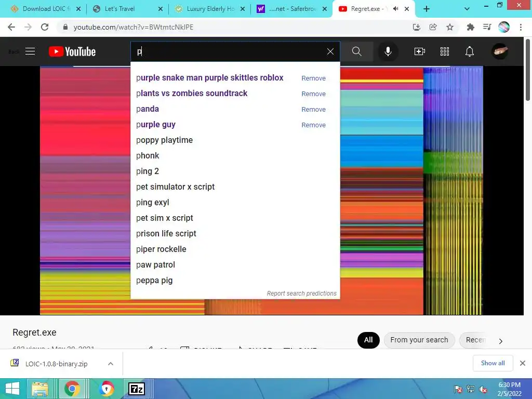Mute the Regret.exe tab audio icon
The width and height of the screenshot is (532, 399).
click(395, 9)
